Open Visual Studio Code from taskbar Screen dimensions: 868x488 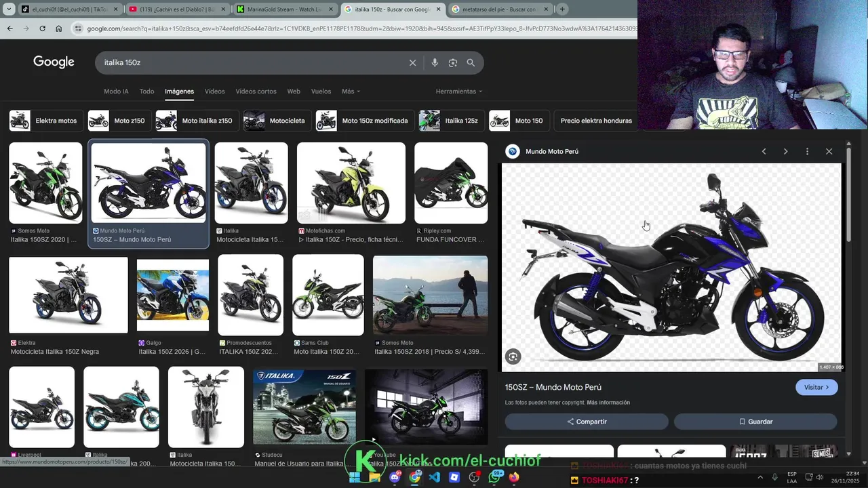pyautogui.click(x=435, y=477)
